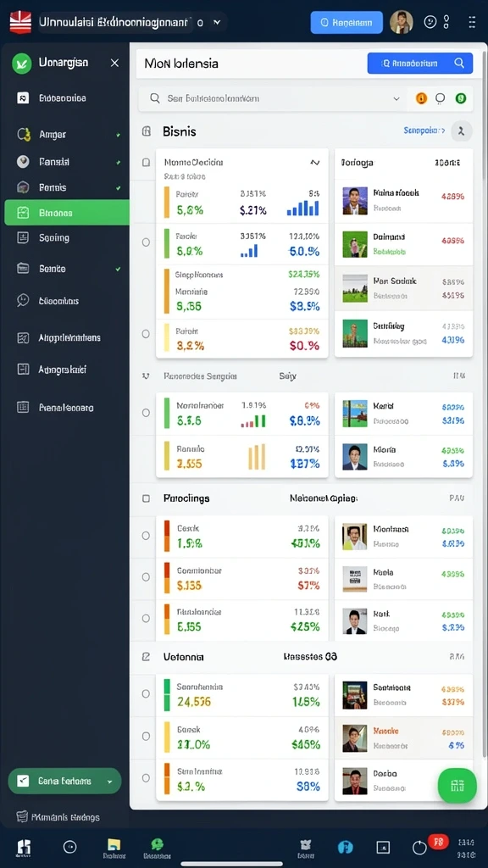The width and height of the screenshot is (488, 868).
Task: Click the green round icon in the search bar
Action: click(x=460, y=98)
